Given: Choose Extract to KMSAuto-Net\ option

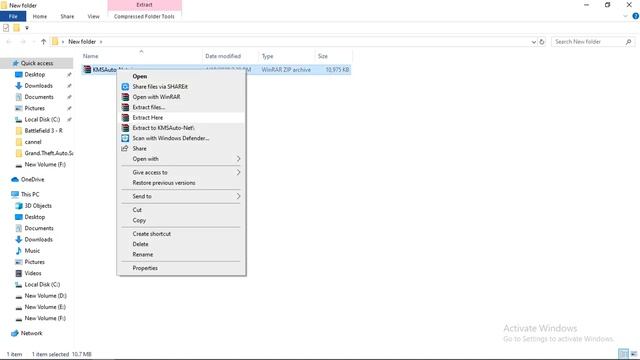Looking at the screenshot, I should (x=181, y=128).
